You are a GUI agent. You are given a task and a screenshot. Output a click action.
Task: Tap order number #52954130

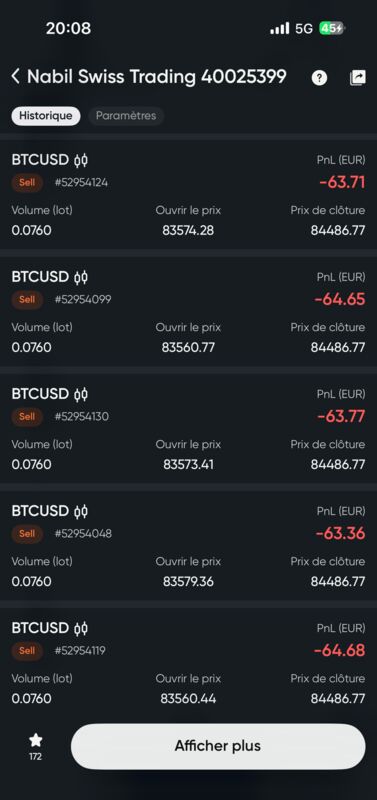(x=82, y=416)
